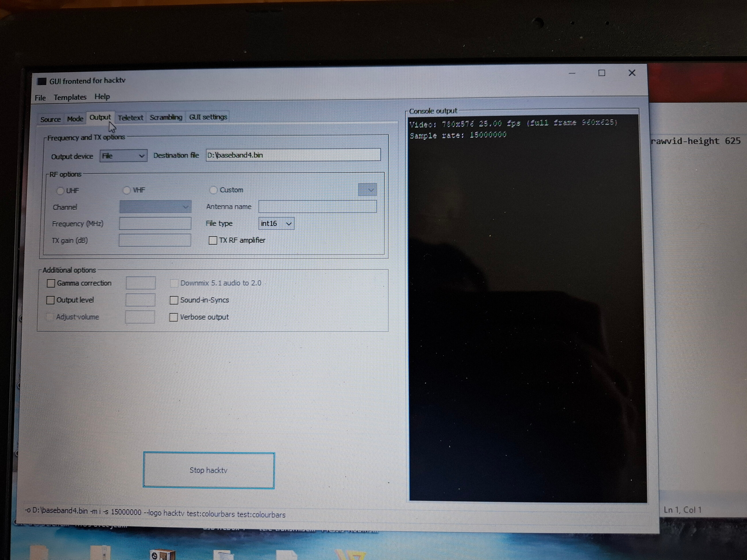Open the Help menu
The image size is (747, 560).
[x=102, y=96]
